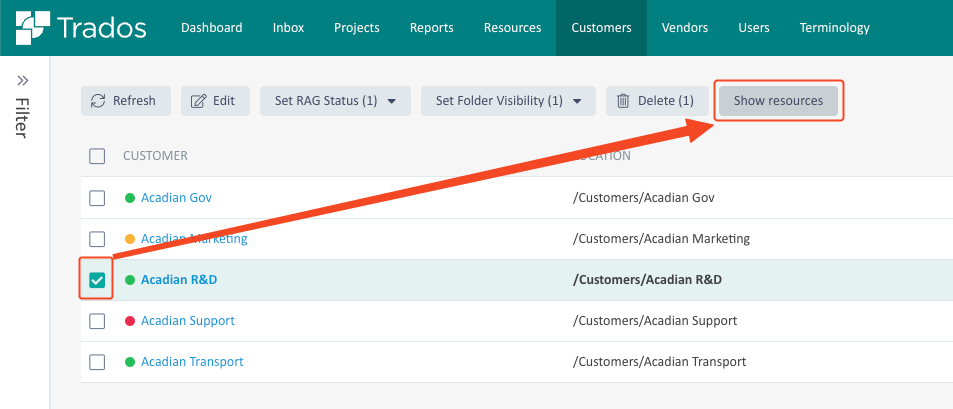Go to the Projects tab
The height and width of the screenshot is (409, 953).
(x=357, y=28)
